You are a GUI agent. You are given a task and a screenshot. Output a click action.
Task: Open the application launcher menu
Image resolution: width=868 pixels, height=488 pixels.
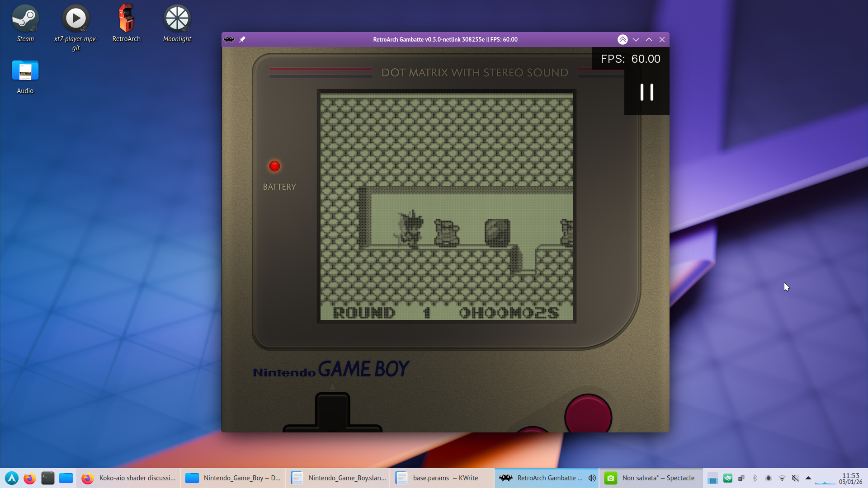[12, 478]
